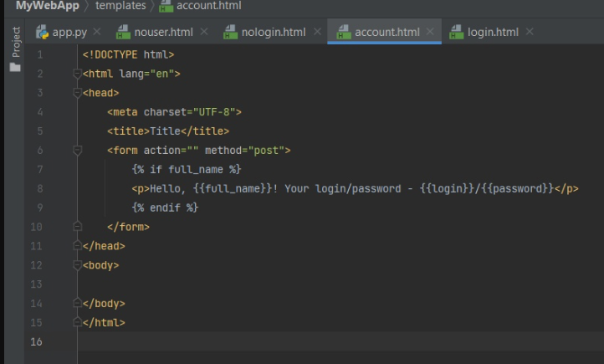
Task: Click the HTML file icon on nologin.html tab
Action: (230, 33)
